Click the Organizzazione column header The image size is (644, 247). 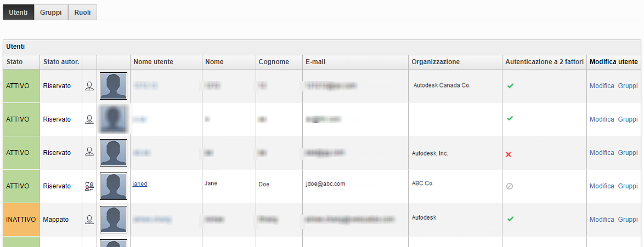coord(436,62)
